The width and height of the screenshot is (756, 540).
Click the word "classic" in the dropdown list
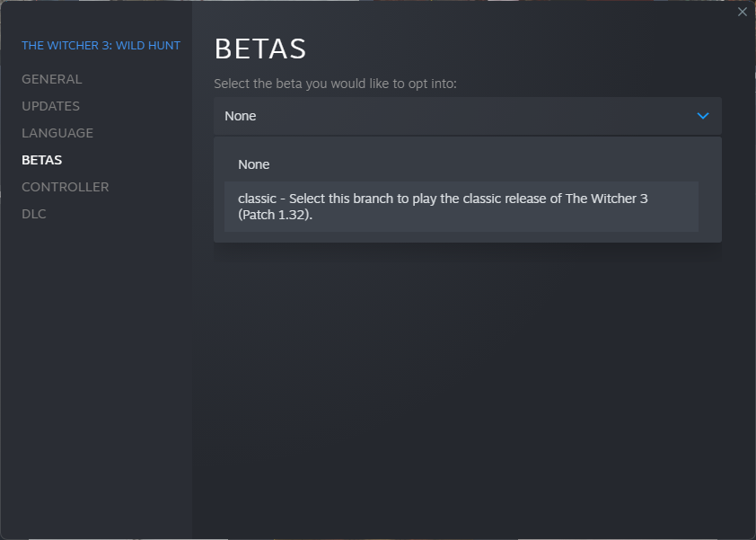pos(257,198)
